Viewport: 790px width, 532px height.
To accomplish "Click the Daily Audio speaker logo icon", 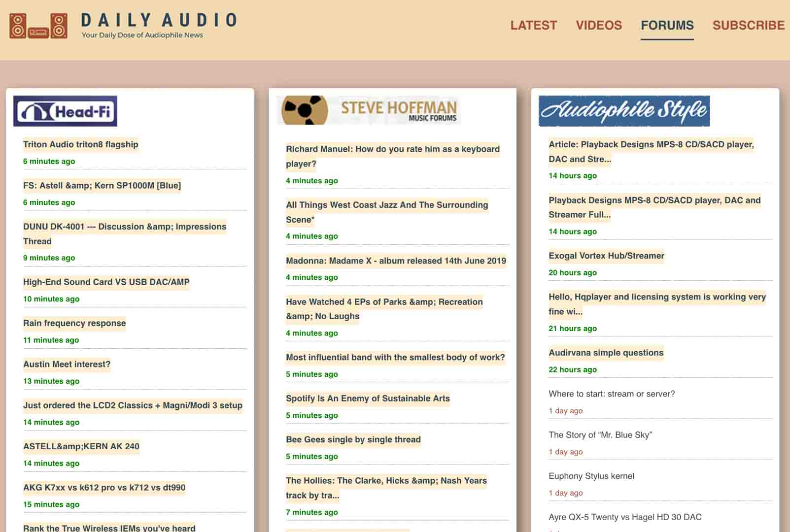I will pos(38,25).
